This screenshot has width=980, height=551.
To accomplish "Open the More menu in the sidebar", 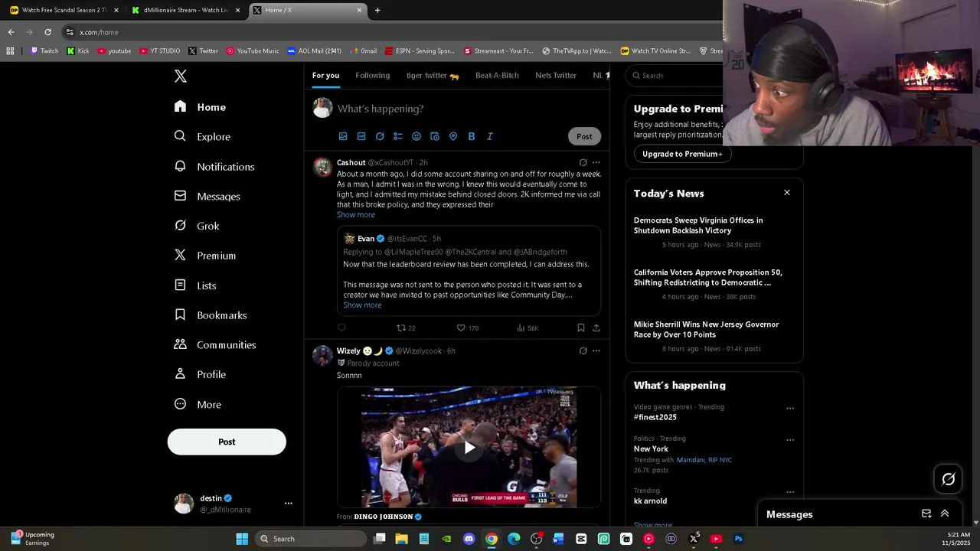I will pos(198,404).
